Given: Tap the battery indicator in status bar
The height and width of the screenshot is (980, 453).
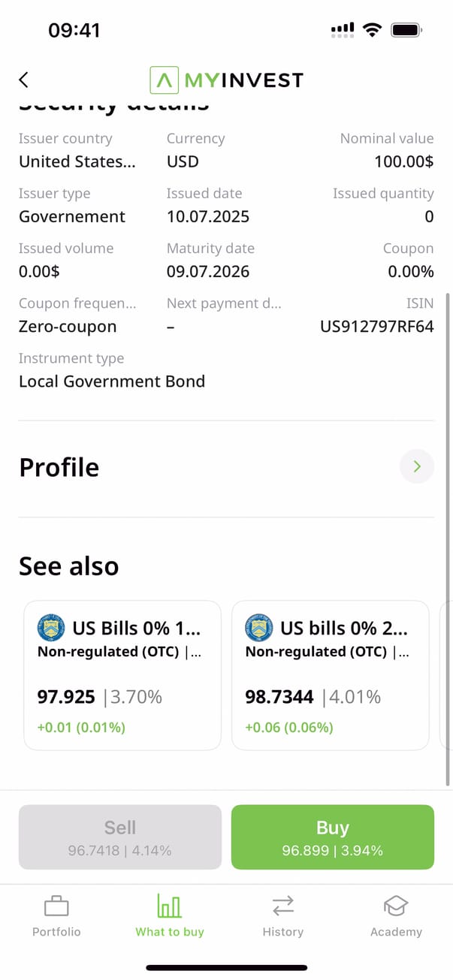Looking at the screenshot, I should 406,30.
